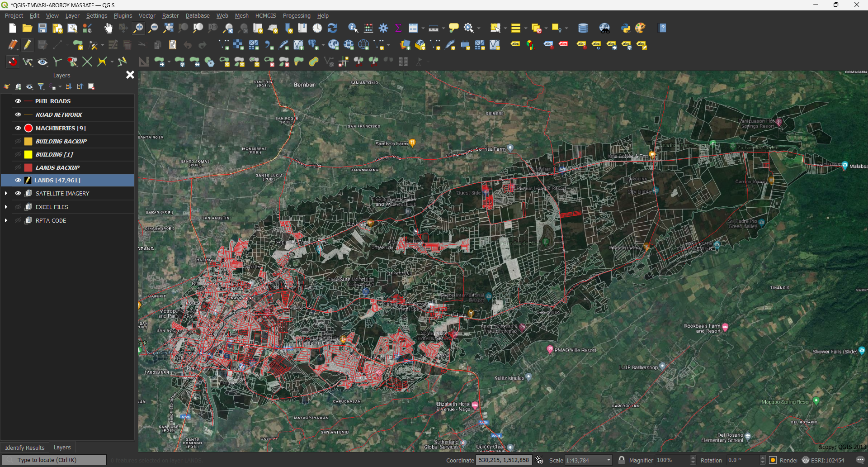Open the Measure tool dropdown arrow

(x=443, y=29)
